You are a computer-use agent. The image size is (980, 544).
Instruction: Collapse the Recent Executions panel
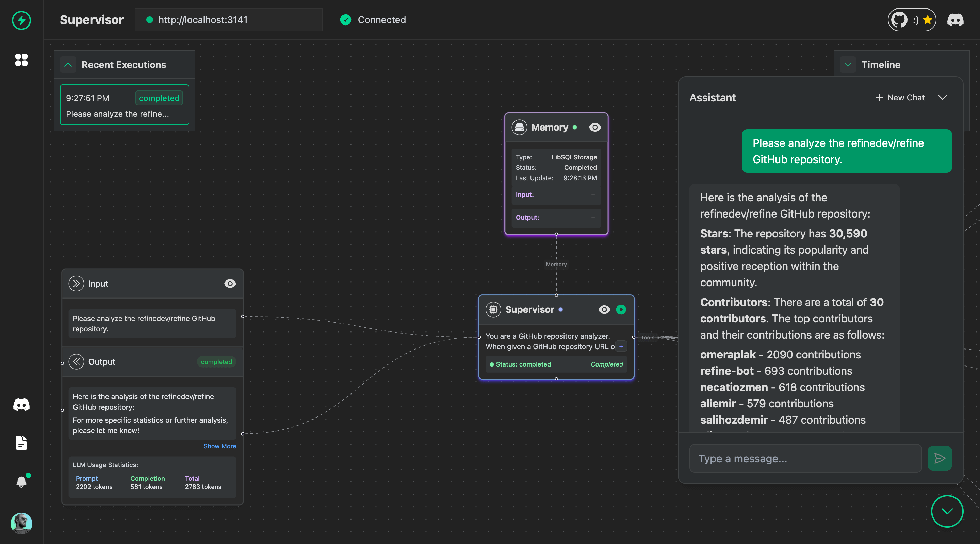point(68,65)
